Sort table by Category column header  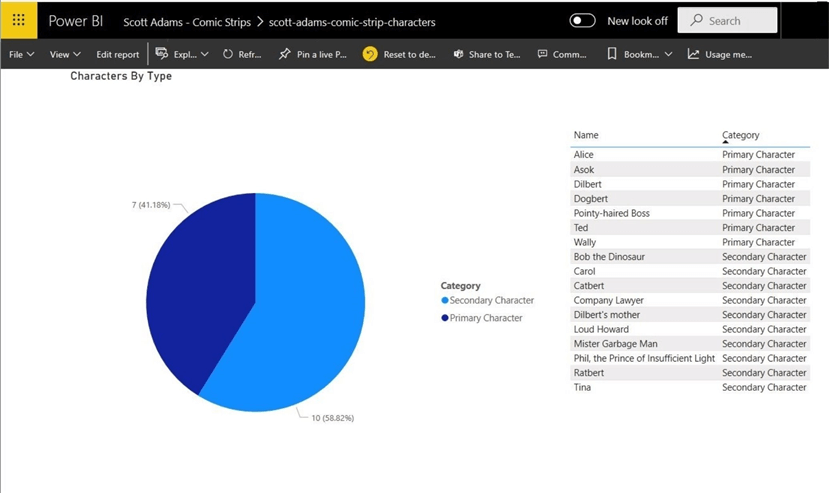(741, 135)
